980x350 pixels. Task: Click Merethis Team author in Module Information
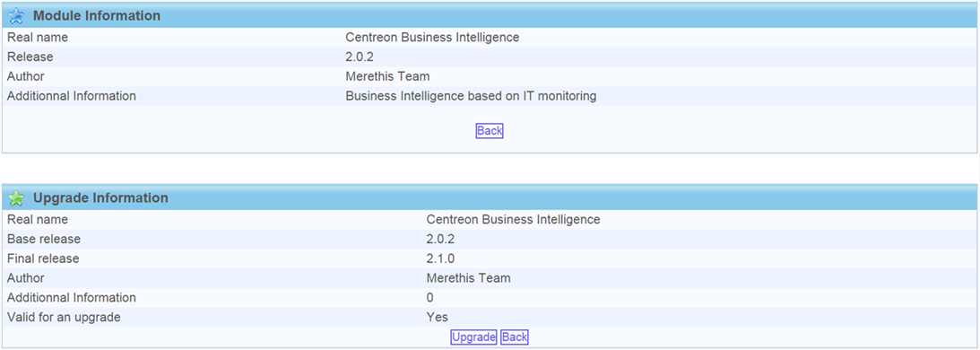(387, 76)
